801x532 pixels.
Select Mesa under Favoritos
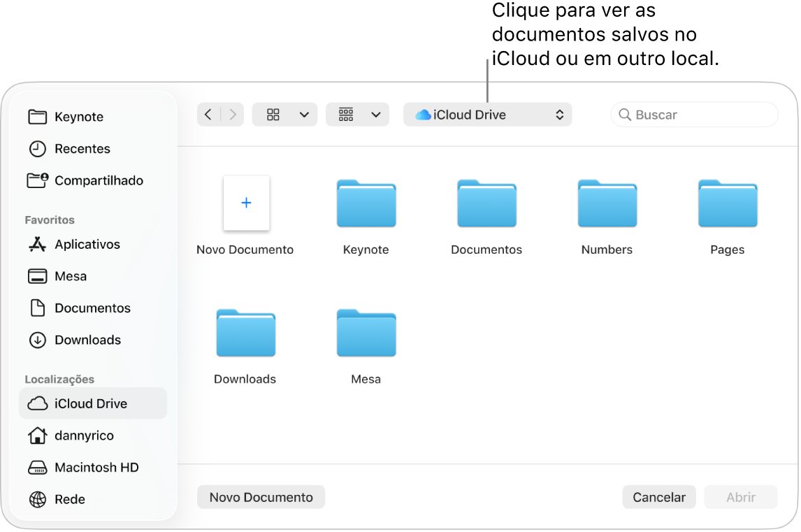coord(67,276)
